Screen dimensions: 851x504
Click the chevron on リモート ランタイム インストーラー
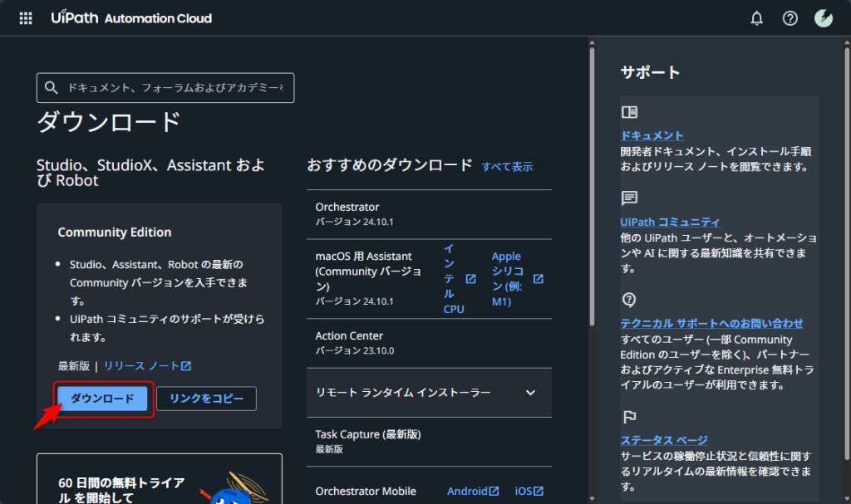click(530, 393)
